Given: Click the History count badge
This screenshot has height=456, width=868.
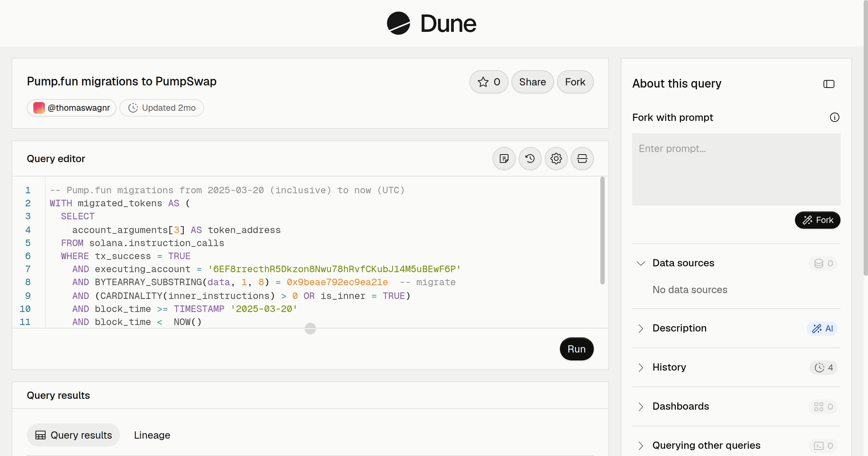Looking at the screenshot, I should click(824, 367).
